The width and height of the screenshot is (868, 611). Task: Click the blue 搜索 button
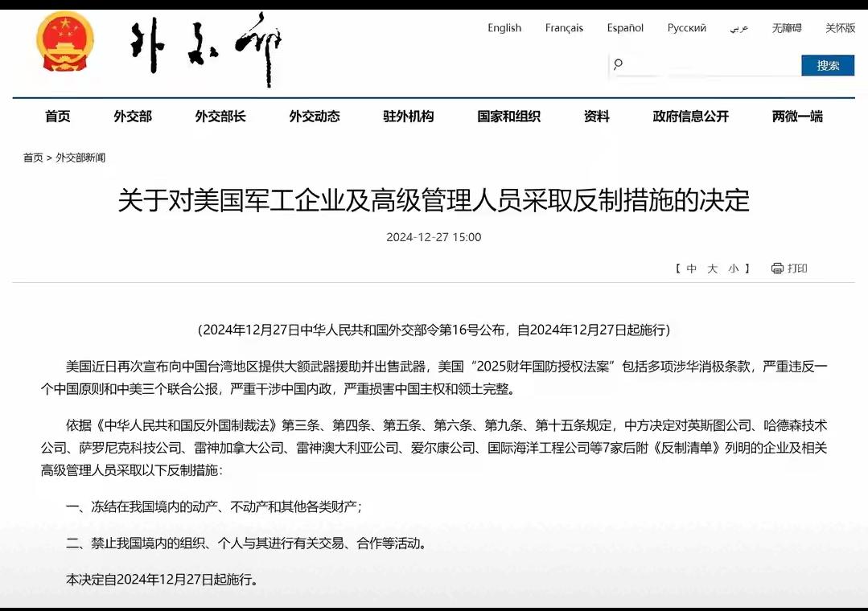point(828,65)
